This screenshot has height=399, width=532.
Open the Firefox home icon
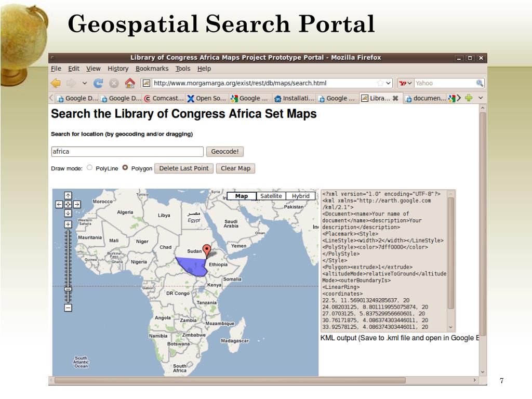[x=129, y=83]
